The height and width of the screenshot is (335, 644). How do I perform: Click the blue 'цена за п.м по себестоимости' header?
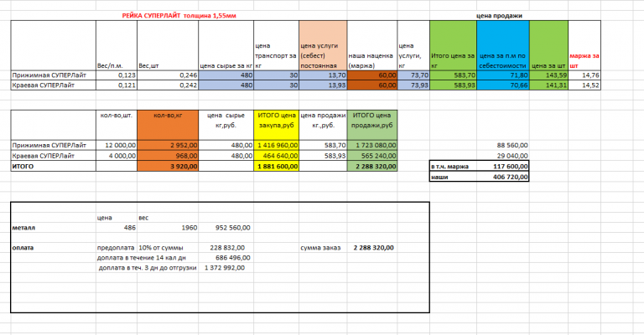pos(503,45)
